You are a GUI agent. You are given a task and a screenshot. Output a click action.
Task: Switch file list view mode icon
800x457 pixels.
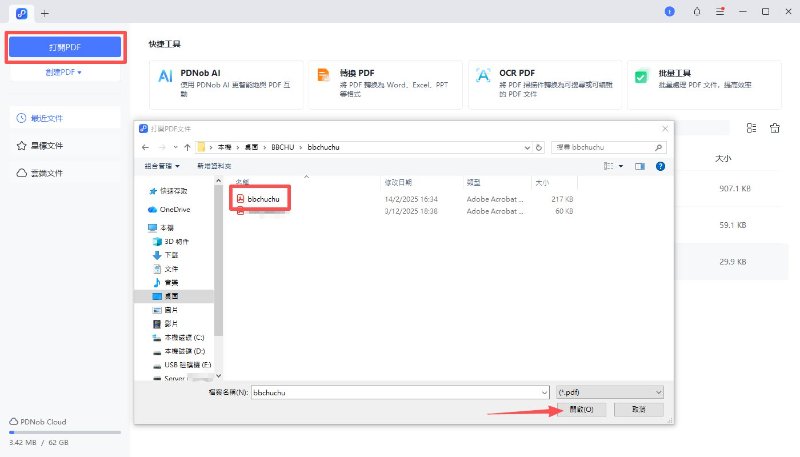(751, 128)
